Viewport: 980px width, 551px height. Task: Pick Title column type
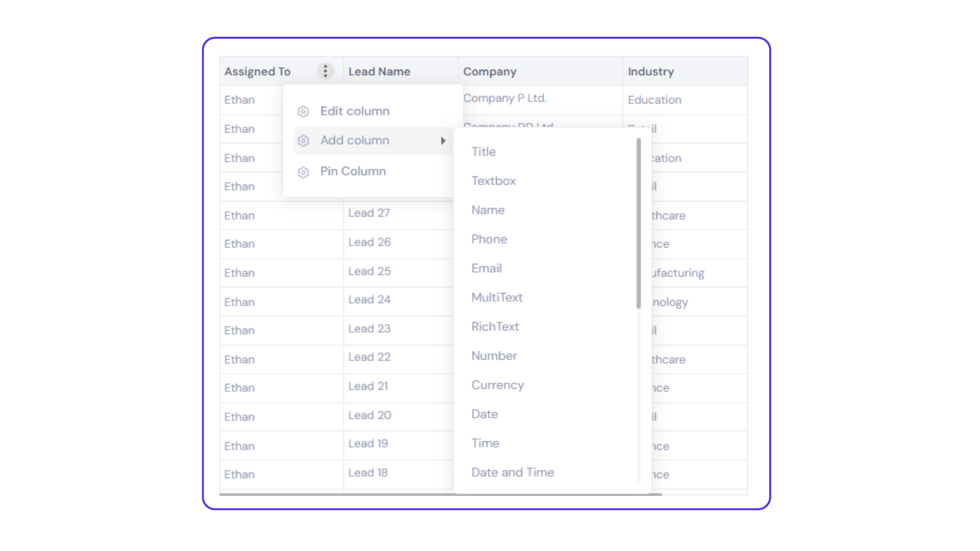pyautogui.click(x=483, y=152)
